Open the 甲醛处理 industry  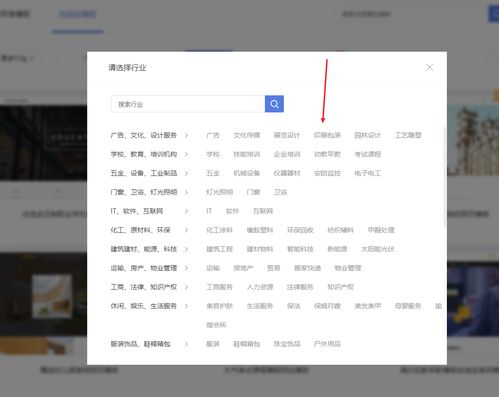click(x=381, y=230)
